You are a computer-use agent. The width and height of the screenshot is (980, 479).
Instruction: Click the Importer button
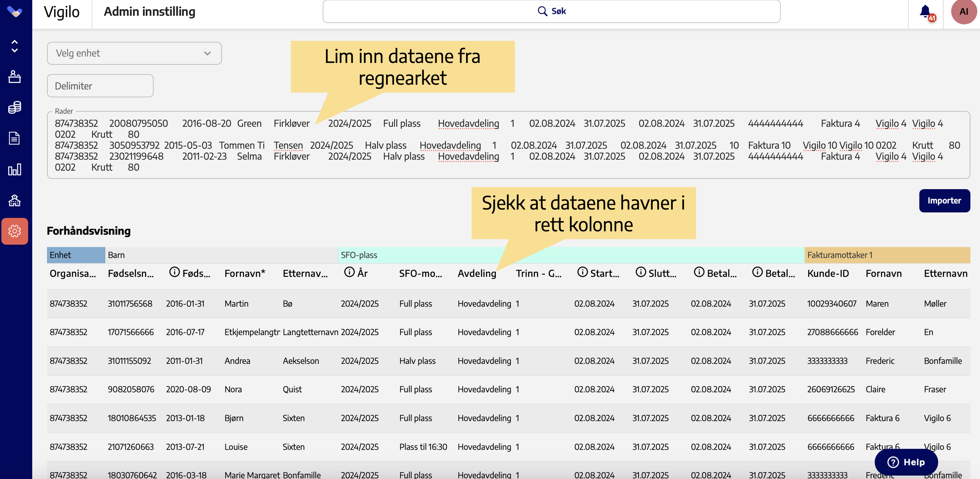[944, 201]
